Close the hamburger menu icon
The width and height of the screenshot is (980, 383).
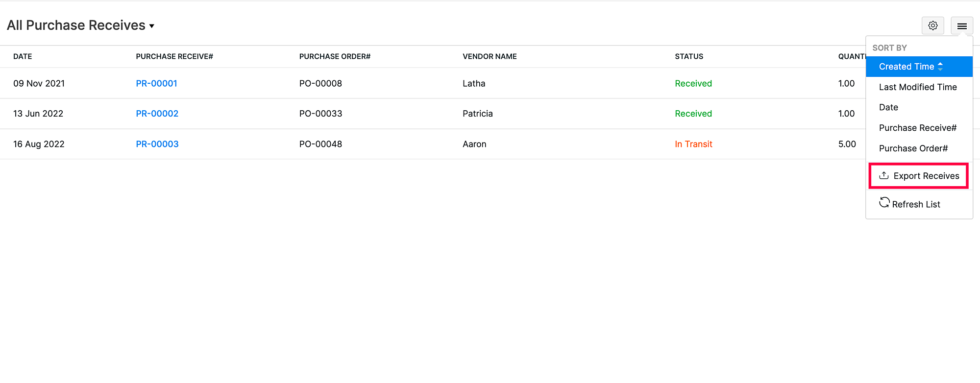961,26
